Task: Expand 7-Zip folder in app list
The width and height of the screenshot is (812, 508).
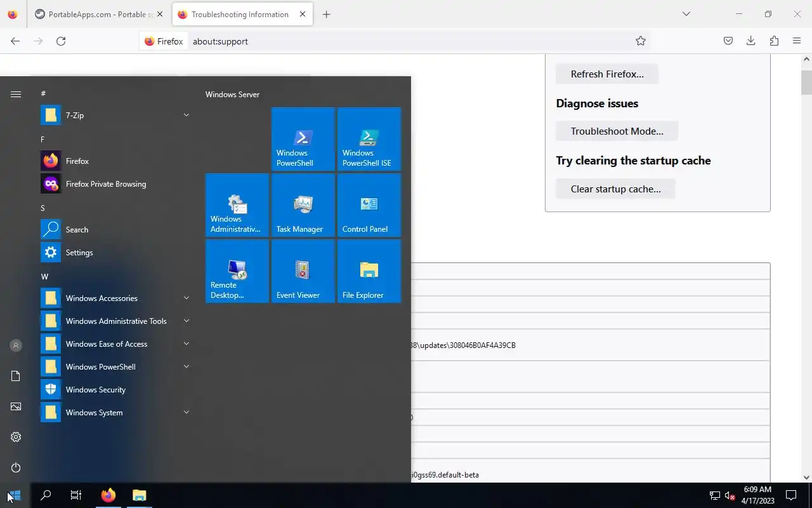Action: coord(187,115)
